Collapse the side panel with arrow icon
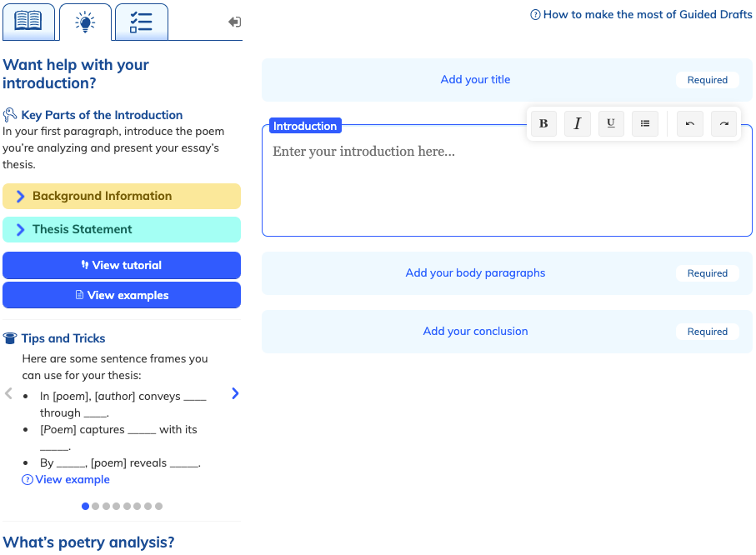756x555 pixels. pyautogui.click(x=234, y=22)
